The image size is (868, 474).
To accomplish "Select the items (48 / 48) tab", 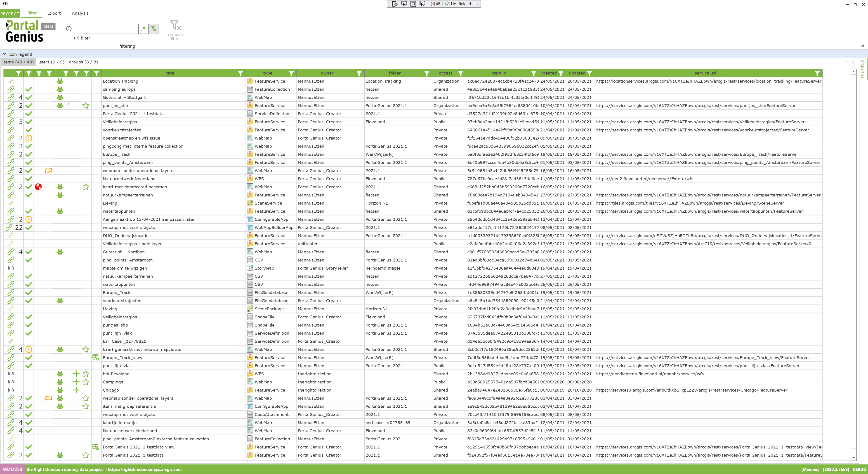I will pyautogui.click(x=18, y=62).
